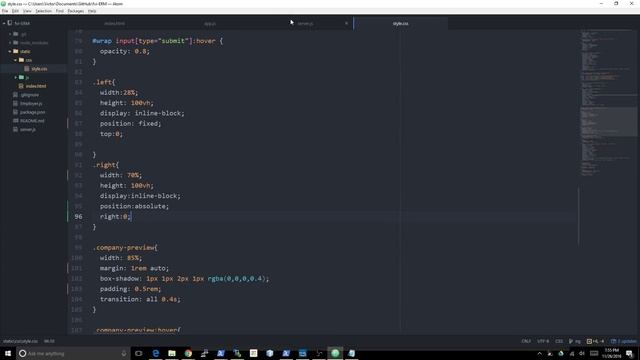Screen dimensions: 640x360
Task: Open Google Chrome from the taskbar
Action: (x=188, y=353)
